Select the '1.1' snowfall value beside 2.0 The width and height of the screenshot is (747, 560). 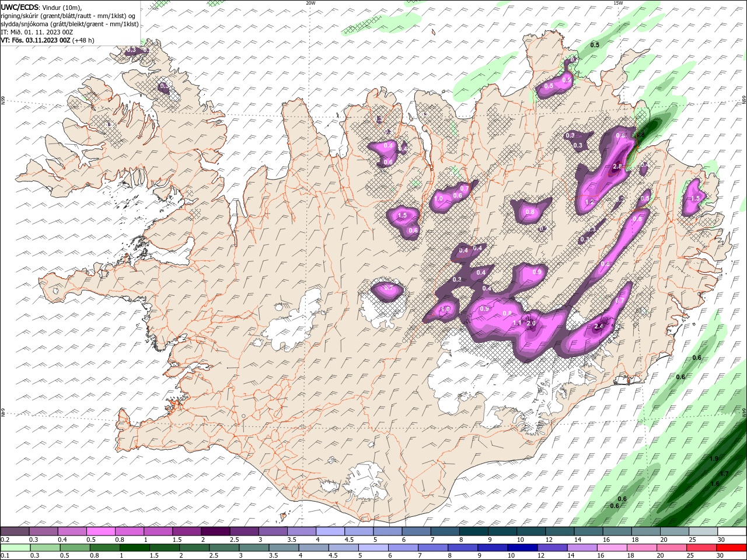[x=517, y=323]
